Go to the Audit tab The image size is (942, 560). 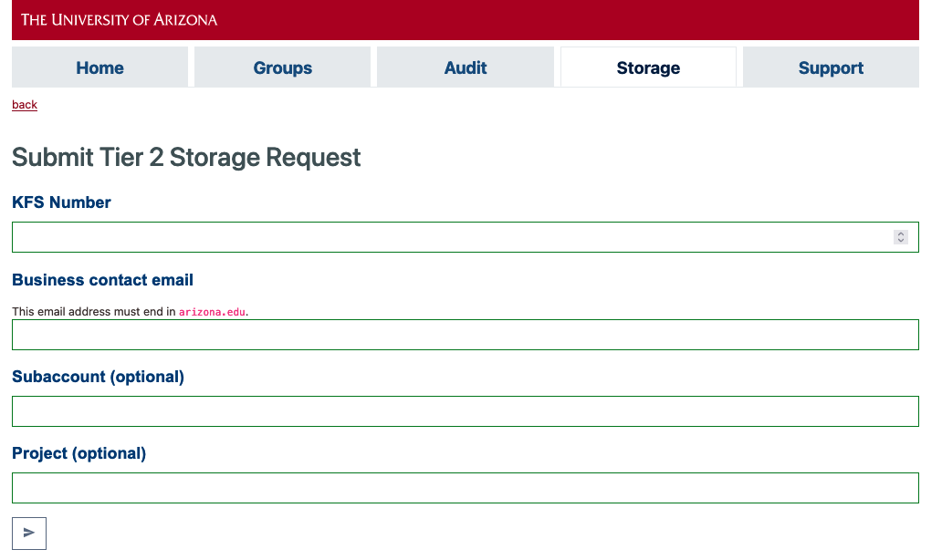(x=465, y=67)
